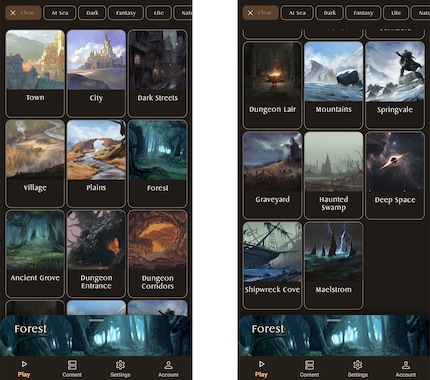The width and height of the screenshot is (430, 380).
Task: Clear filters with X button, right screen
Action: click(260, 13)
